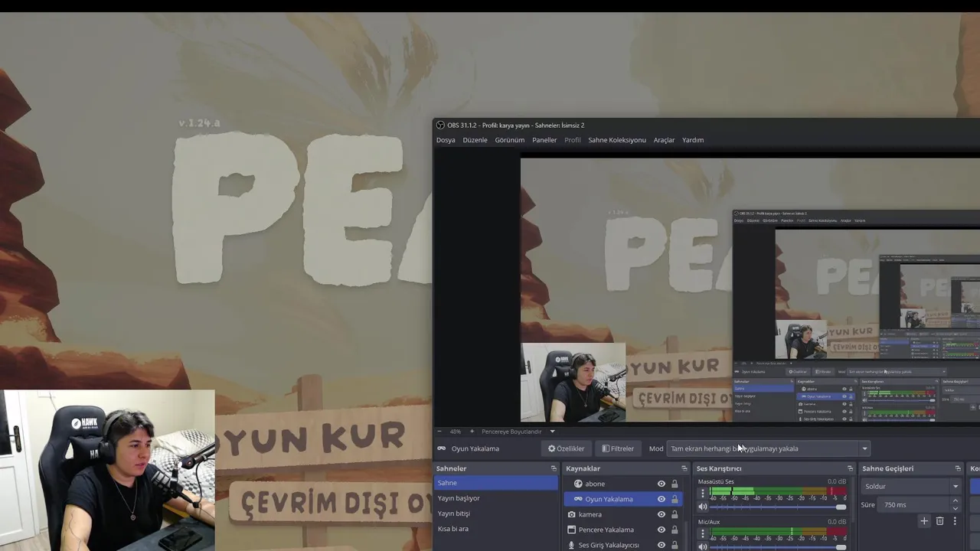Image resolution: width=980 pixels, height=551 pixels.
Task: Pop out the Kaynaklar panel
Action: (x=684, y=468)
